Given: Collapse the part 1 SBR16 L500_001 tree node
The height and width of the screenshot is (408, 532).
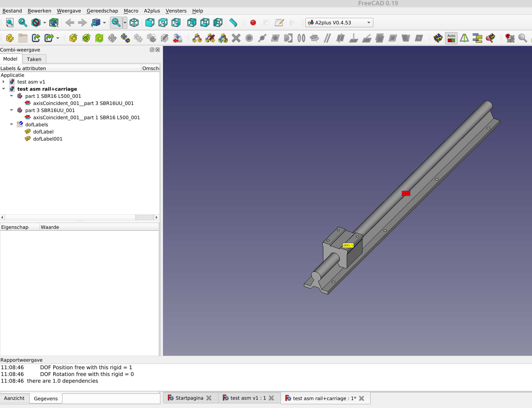Looking at the screenshot, I should click(x=11, y=96).
